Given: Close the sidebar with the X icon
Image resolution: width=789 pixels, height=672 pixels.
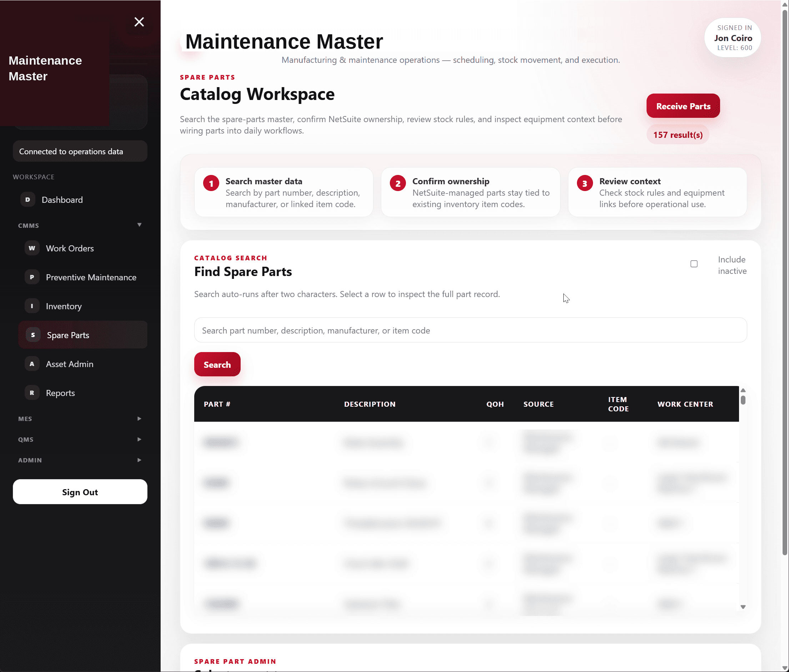Looking at the screenshot, I should click(139, 22).
